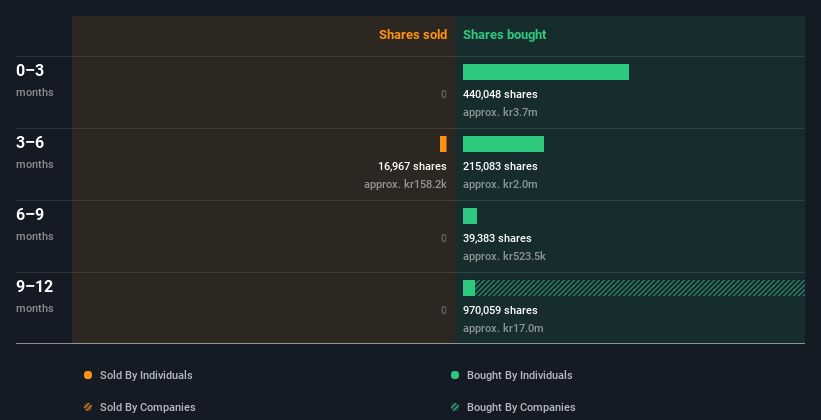The width and height of the screenshot is (821, 420).
Task: Click the approx. kr3.7m value
Action: (500, 112)
